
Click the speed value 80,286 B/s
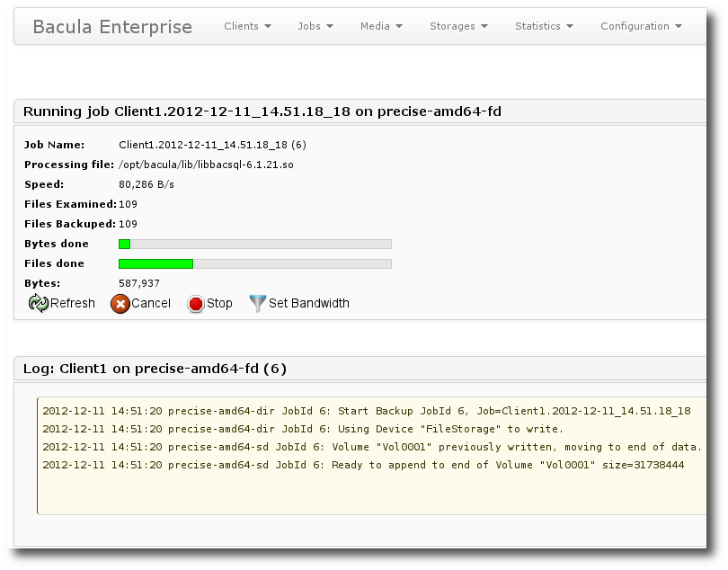point(146,184)
